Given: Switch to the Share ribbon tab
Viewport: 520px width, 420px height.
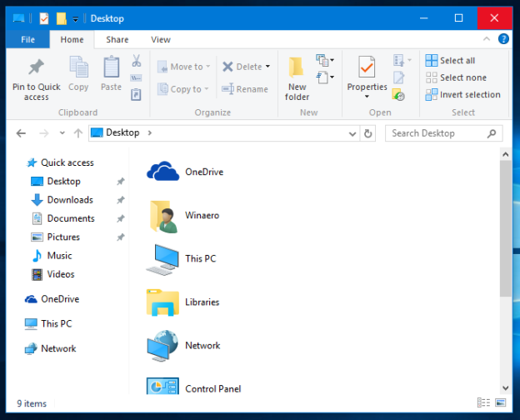Looking at the screenshot, I should point(117,39).
